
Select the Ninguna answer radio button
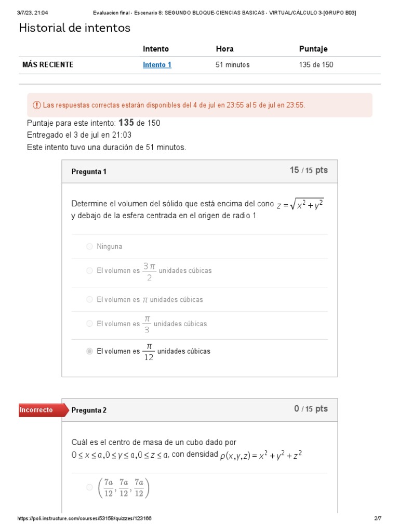click(89, 247)
